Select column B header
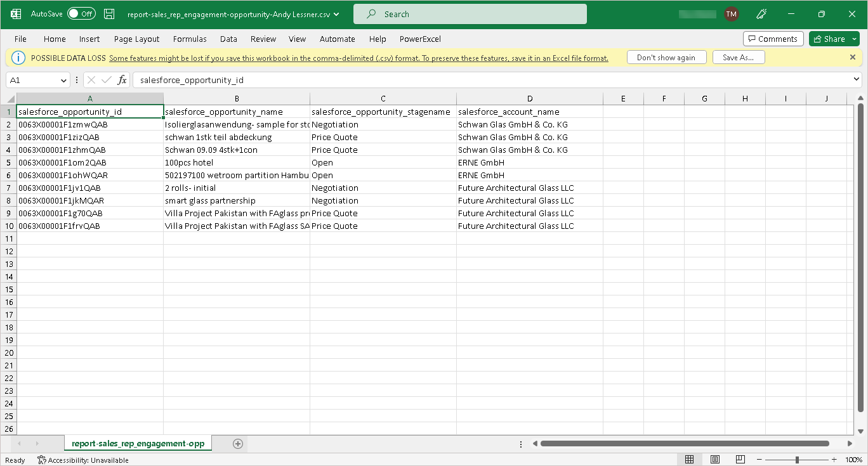This screenshot has width=868, height=466. (237, 99)
